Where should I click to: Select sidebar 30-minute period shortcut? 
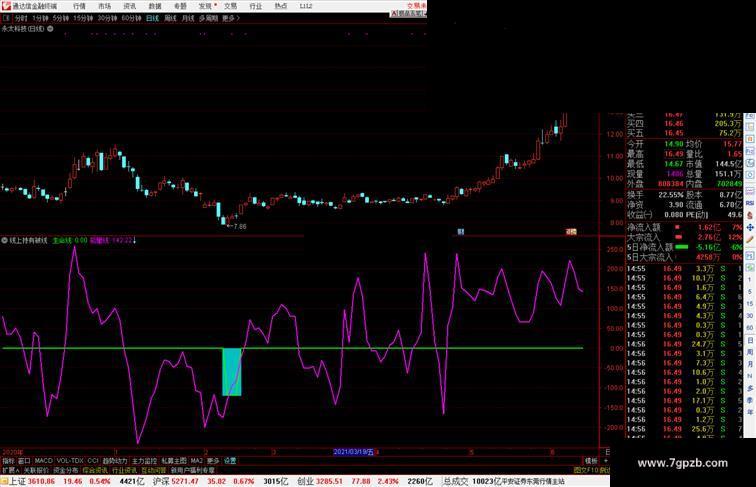click(x=750, y=316)
